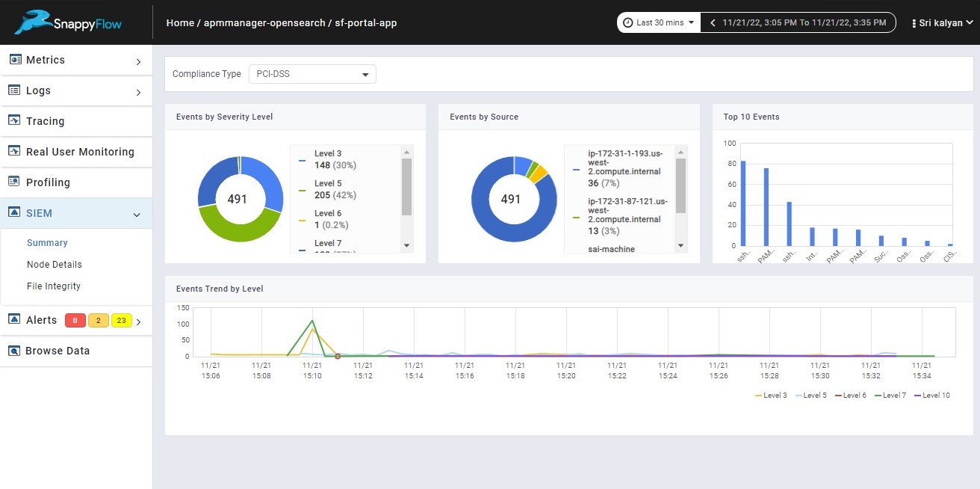Click the Home breadcrumb link
980x489 pixels.
(180, 23)
